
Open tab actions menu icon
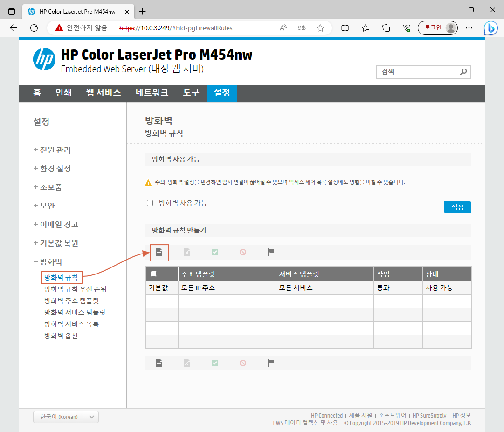point(12,12)
